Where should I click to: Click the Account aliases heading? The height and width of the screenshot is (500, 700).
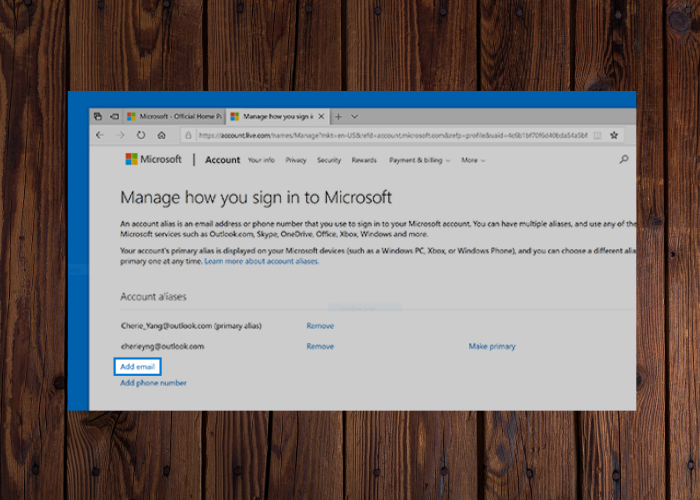coord(153,297)
